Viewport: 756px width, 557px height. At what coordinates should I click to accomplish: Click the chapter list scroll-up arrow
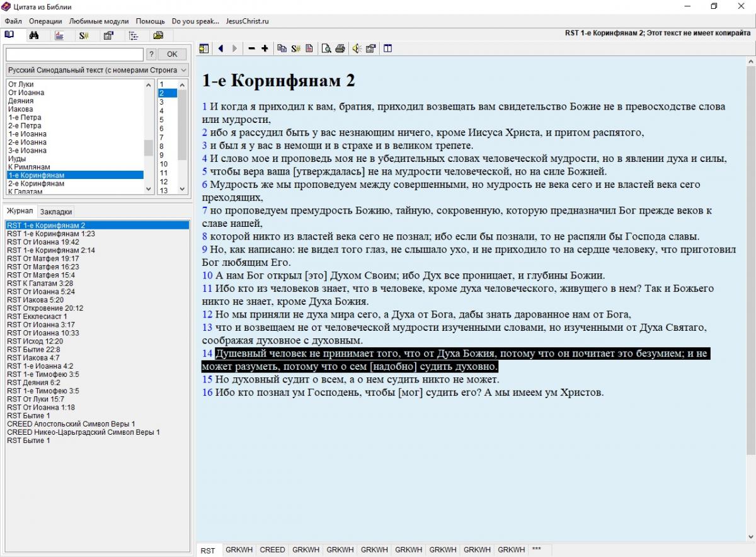pyautogui.click(x=183, y=84)
